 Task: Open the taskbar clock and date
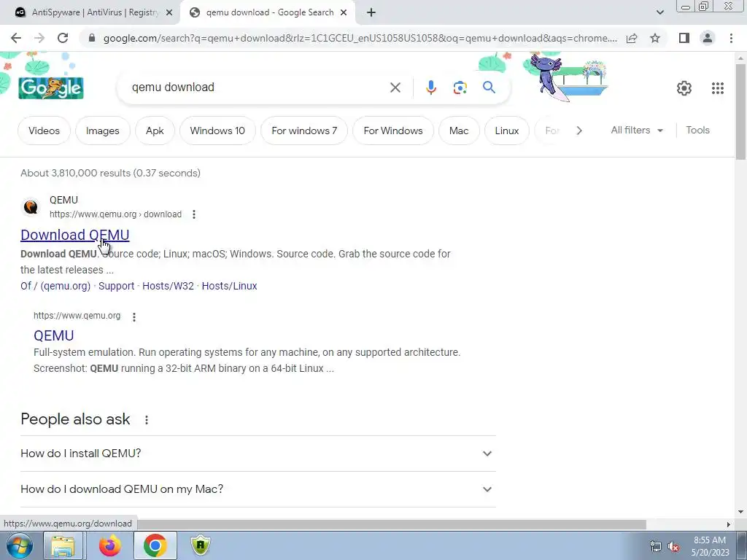[710, 546]
